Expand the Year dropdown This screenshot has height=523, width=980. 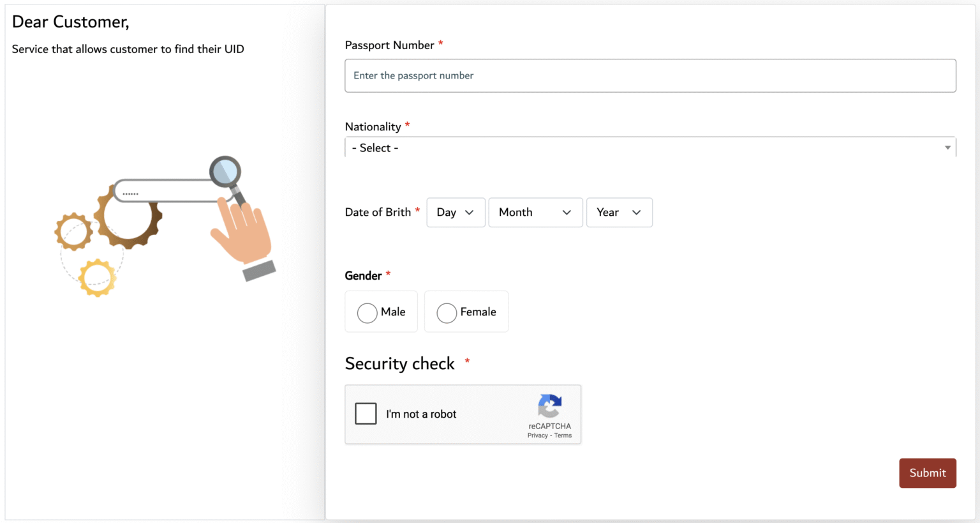[x=619, y=212]
